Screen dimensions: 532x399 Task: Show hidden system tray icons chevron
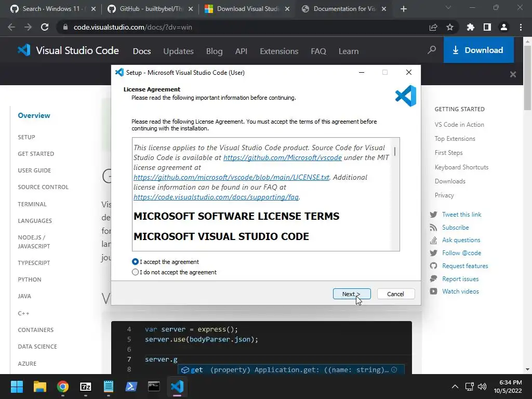(455, 387)
